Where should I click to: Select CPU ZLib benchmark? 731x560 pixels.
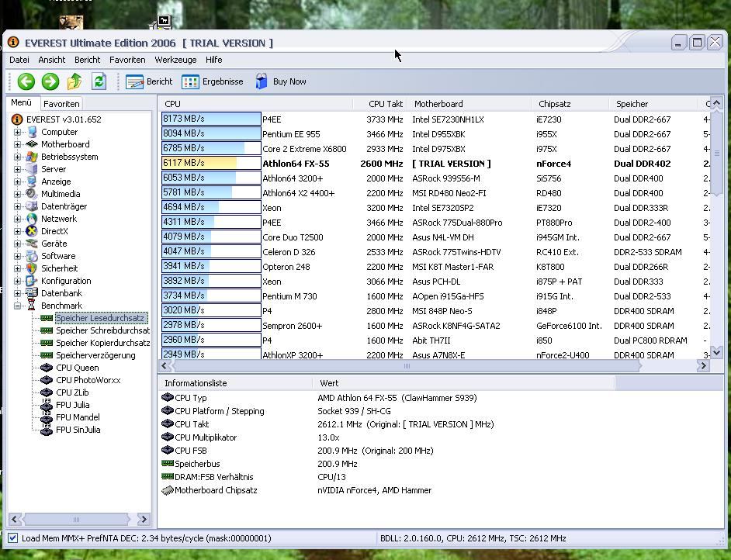click(72, 392)
